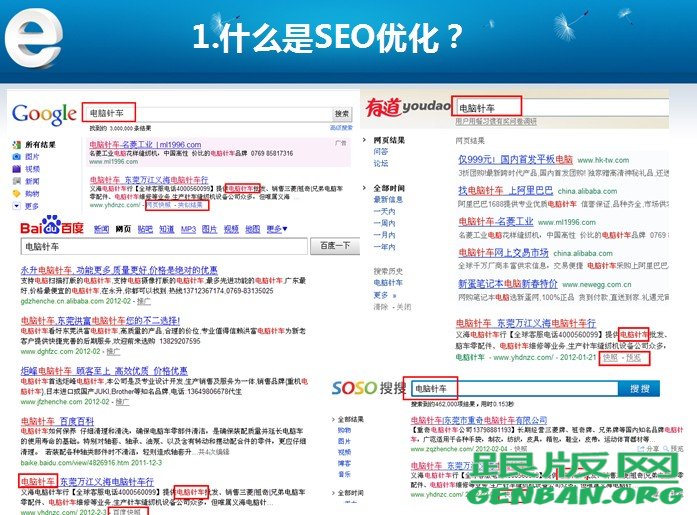Switch to Baidu 地图 tab
Viewport: 697px width, 515px height.
252,229
